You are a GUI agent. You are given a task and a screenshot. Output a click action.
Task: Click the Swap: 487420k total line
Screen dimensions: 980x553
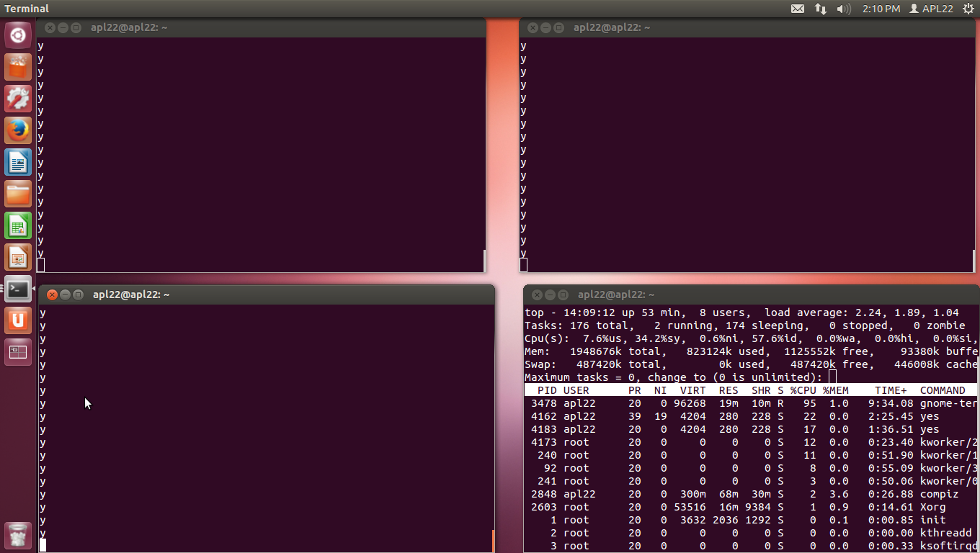(x=752, y=364)
